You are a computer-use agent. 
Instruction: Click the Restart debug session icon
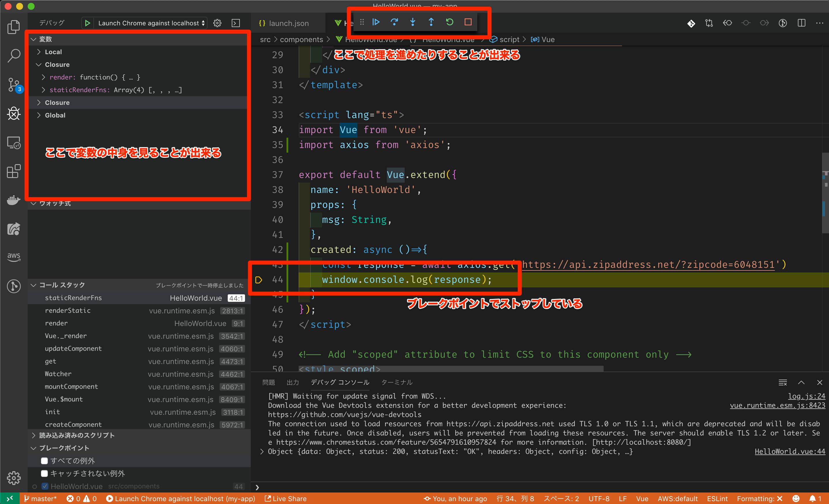point(449,22)
